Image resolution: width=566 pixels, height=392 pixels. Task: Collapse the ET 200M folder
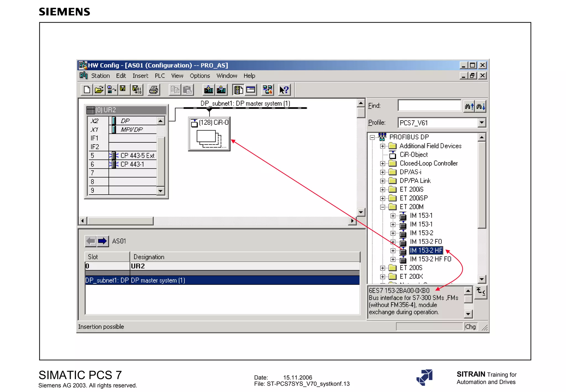pyautogui.click(x=383, y=207)
